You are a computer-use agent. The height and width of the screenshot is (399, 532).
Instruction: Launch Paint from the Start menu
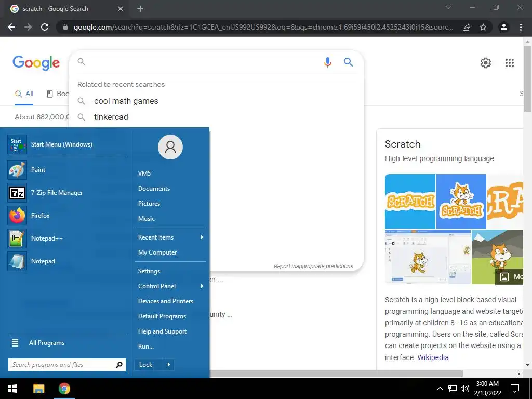tap(67, 170)
